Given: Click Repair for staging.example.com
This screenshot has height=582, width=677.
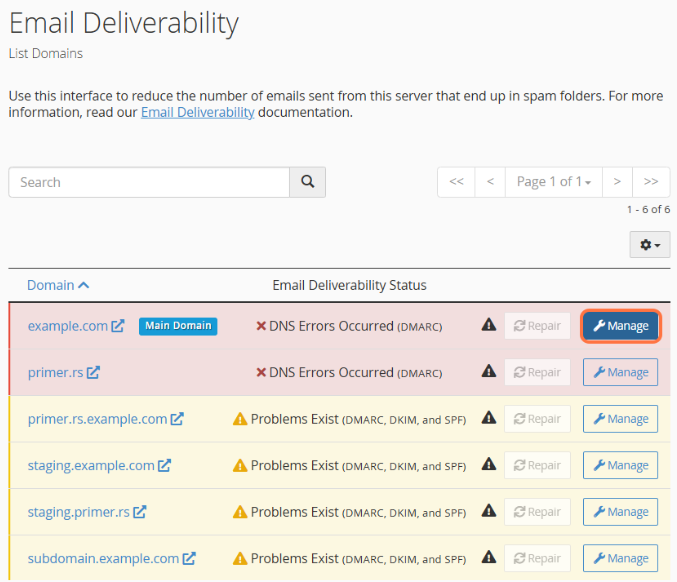Looking at the screenshot, I should point(537,465).
